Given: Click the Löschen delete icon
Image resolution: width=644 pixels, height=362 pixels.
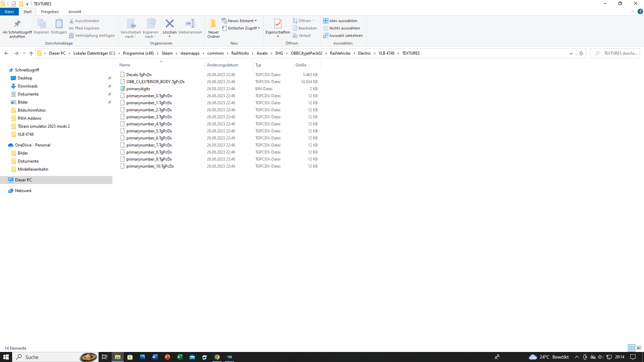Looking at the screenshot, I should [169, 24].
